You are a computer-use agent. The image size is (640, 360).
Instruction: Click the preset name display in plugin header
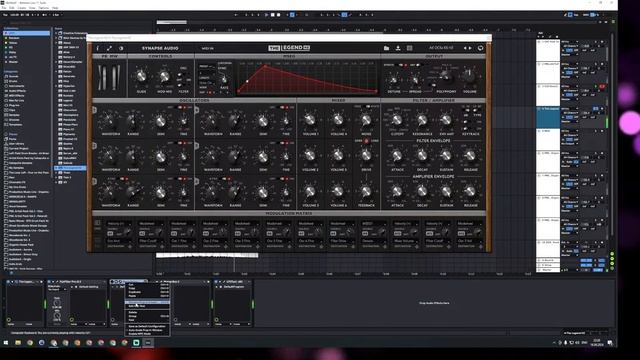tap(441, 48)
